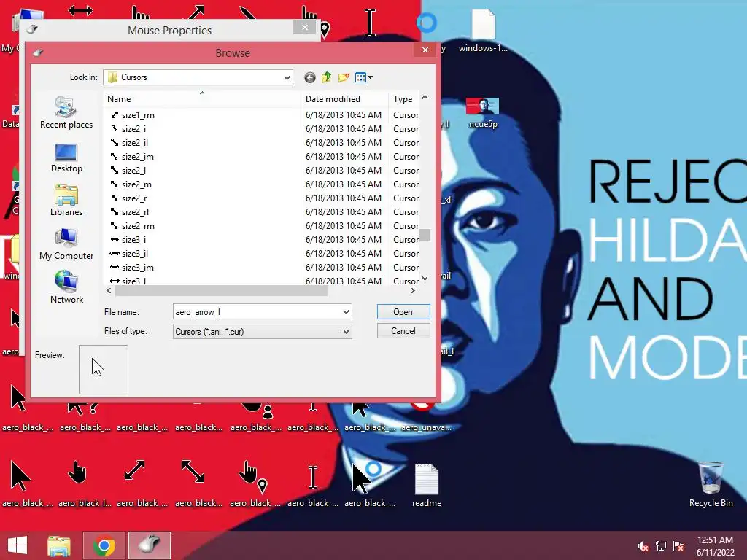Sort files by Date modified column

click(x=345, y=99)
